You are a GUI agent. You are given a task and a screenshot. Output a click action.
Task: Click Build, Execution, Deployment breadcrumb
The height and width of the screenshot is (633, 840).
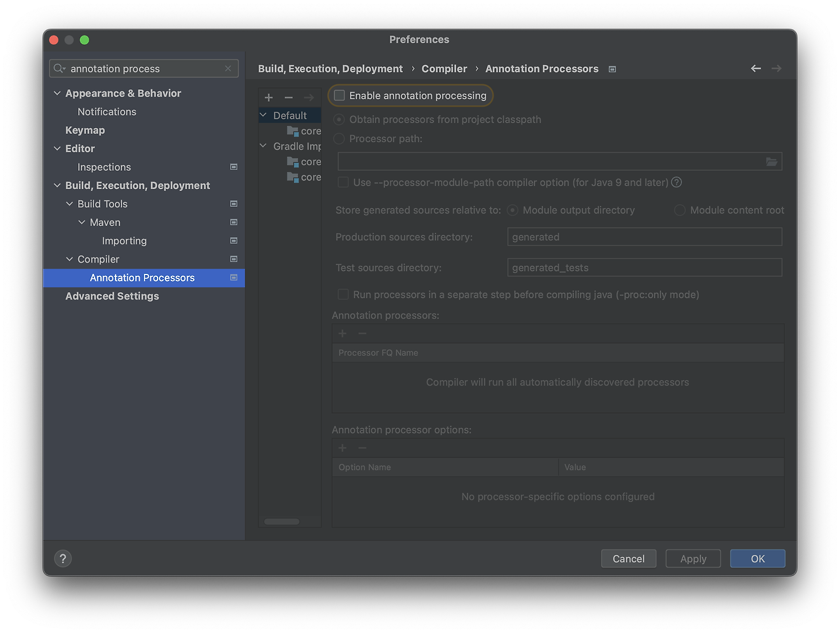tap(330, 69)
